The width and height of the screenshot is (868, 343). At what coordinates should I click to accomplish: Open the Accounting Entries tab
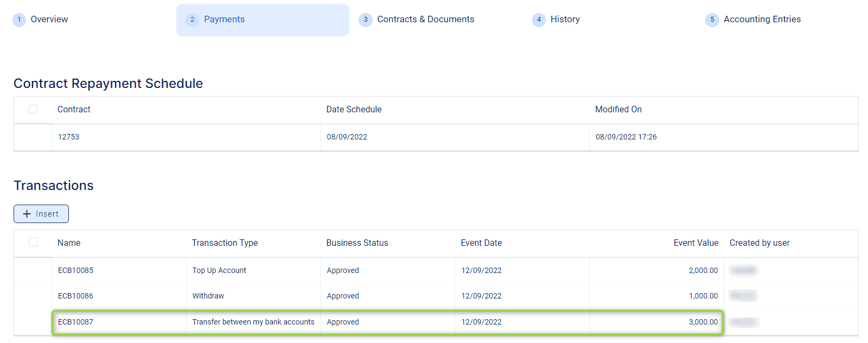pyautogui.click(x=762, y=20)
